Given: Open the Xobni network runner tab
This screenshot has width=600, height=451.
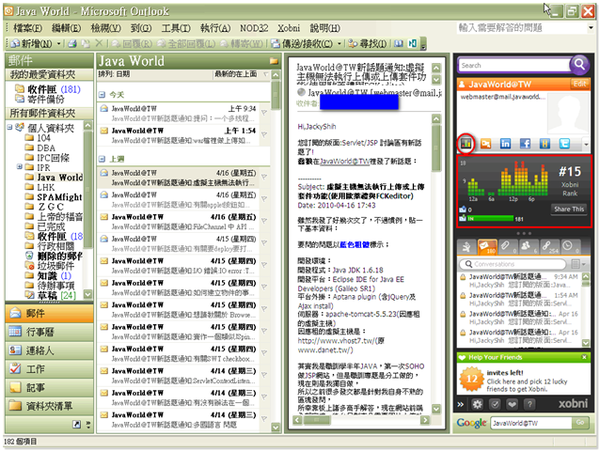Looking at the screenshot, I should point(466,247).
